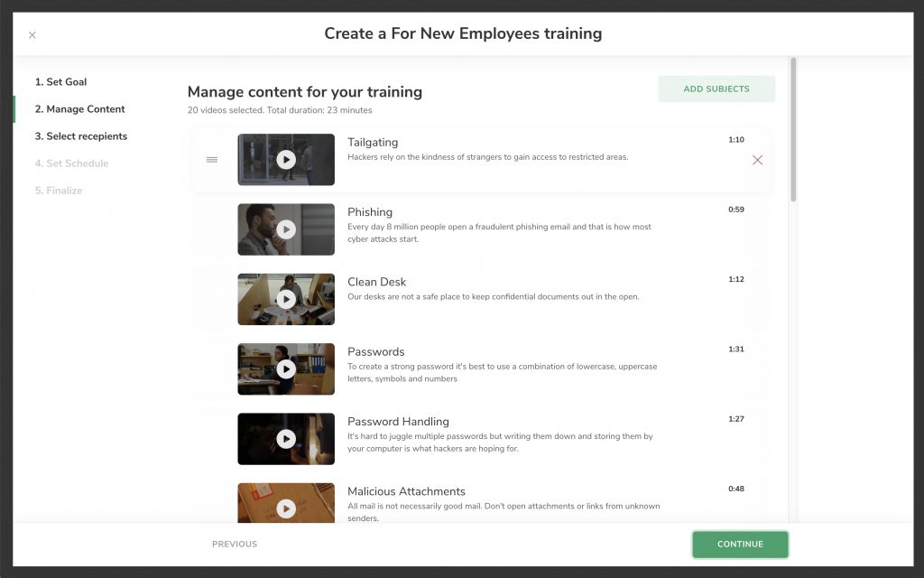Click the drag handle beside Tailgating

(212, 159)
